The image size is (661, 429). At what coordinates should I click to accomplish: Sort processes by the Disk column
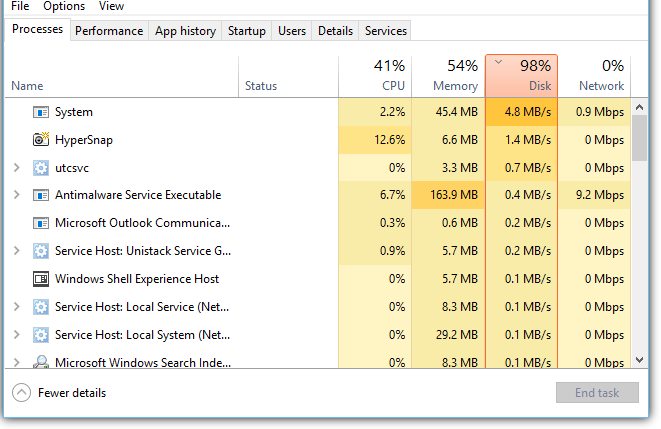click(521, 76)
